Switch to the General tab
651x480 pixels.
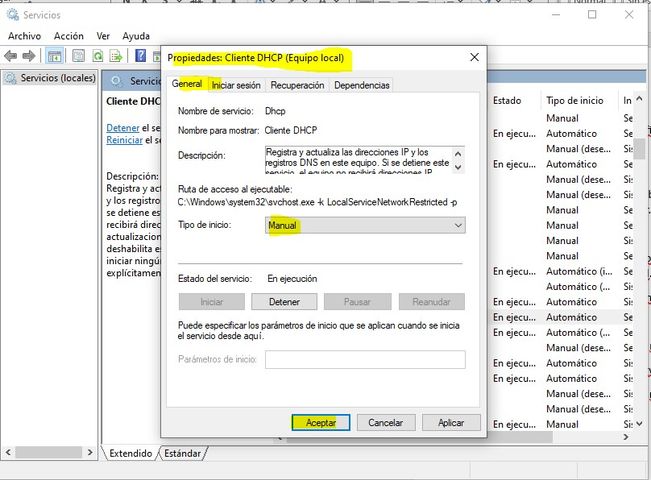tap(187, 84)
